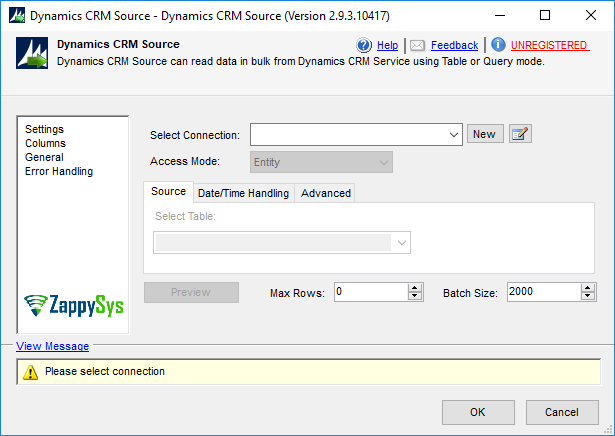Click the New connection button
Image resolution: width=615 pixels, height=436 pixels.
click(x=485, y=134)
